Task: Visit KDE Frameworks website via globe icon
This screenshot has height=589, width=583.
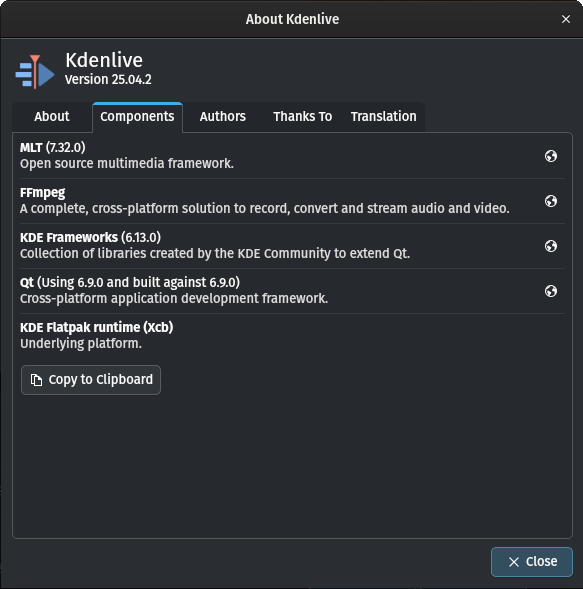Action: (x=551, y=246)
